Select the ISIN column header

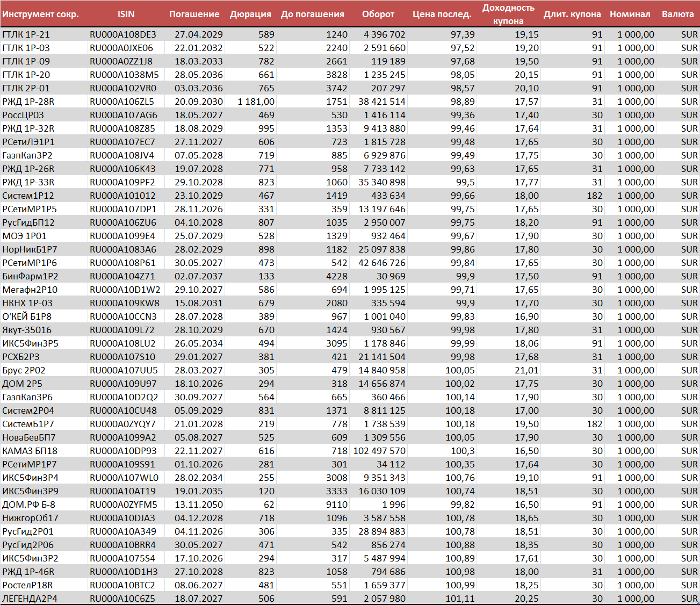126,14
